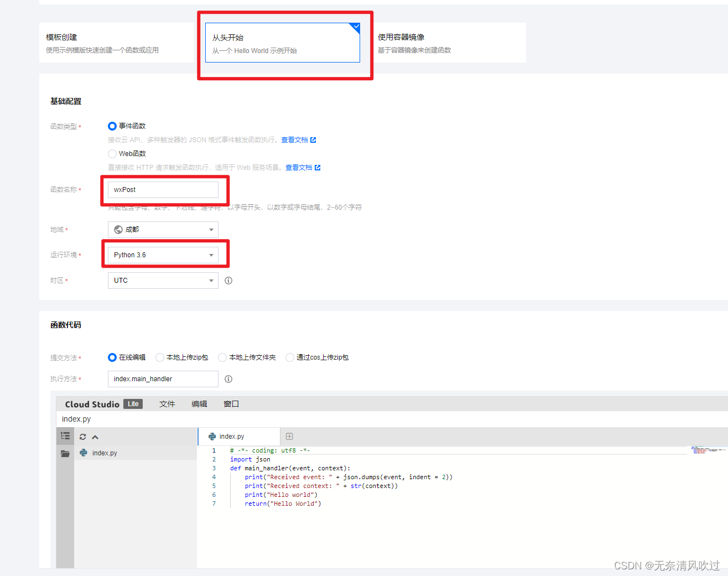
Task: Open the 查看文档 link for 事件函数
Action: pyautogui.click(x=294, y=140)
